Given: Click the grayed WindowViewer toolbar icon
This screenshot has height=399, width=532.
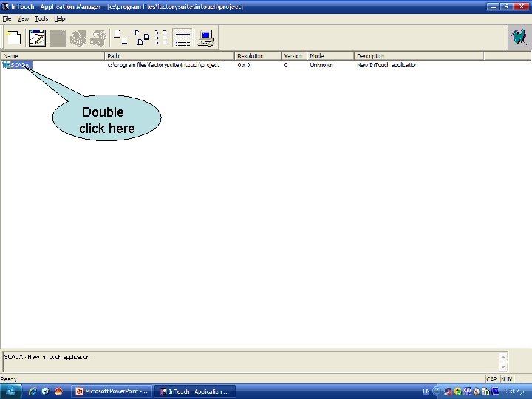Looking at the screenshot, I should click(x=58, y=38).
